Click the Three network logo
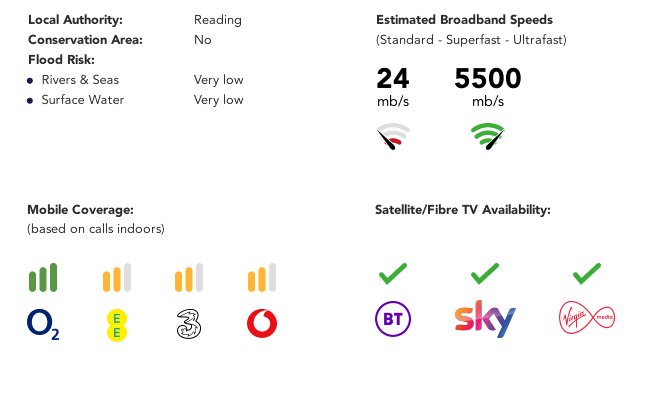 [x=189, y=324]
